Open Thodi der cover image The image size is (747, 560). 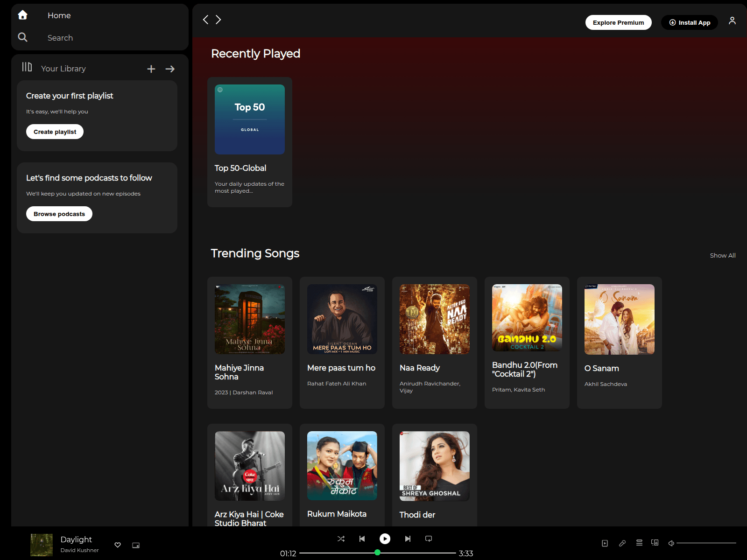point(435,466)
